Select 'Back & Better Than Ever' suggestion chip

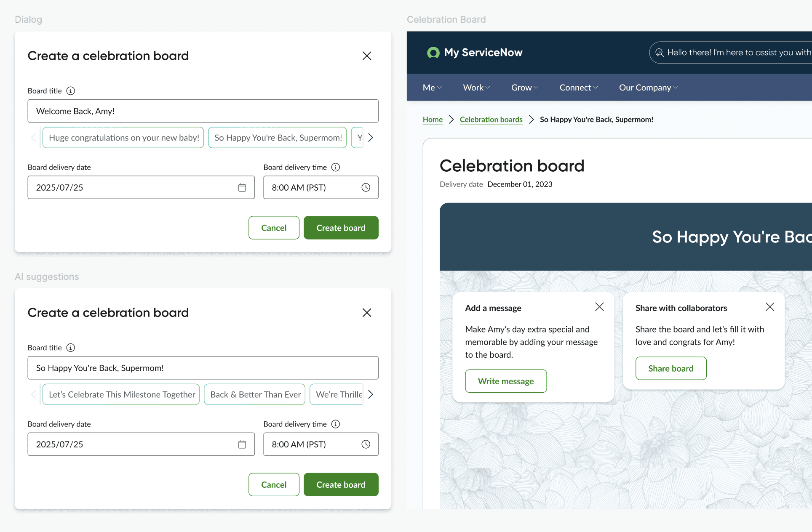click(x=255, y=394)
